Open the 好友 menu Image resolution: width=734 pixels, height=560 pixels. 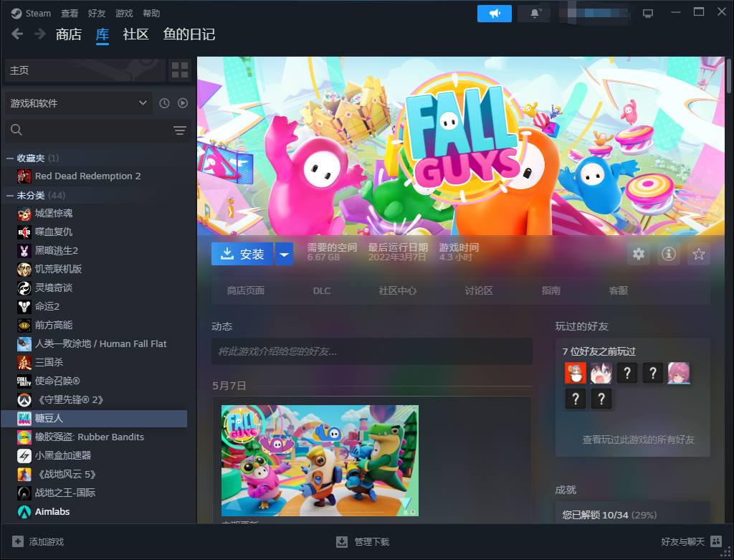point(97,14)
